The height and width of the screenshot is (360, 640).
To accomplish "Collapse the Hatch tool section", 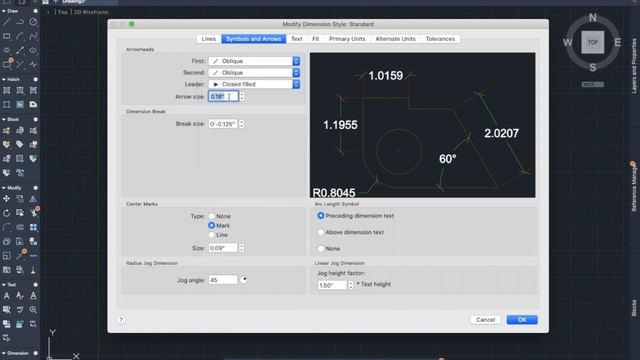I will pyautogui.click(x=4, y=79).
